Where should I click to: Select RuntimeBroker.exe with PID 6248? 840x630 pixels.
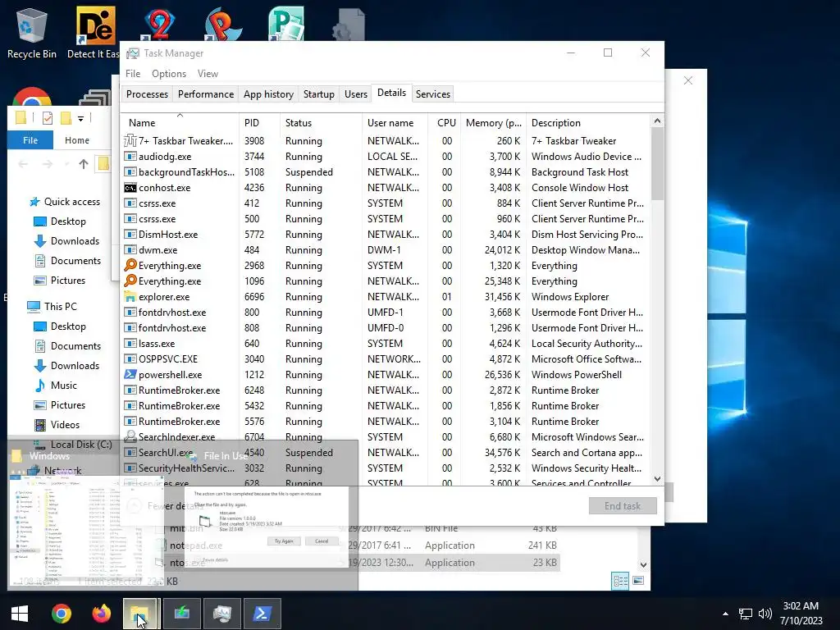(386, 390)
